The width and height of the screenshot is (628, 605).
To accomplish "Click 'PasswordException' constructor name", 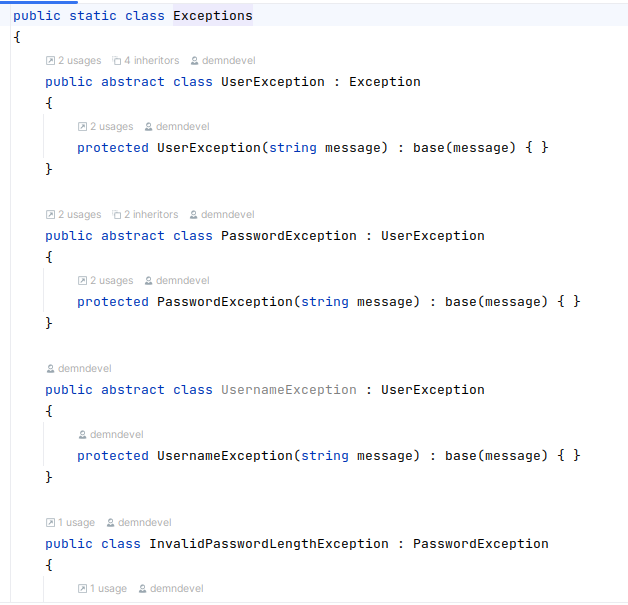I will click(x=225, y=302).
